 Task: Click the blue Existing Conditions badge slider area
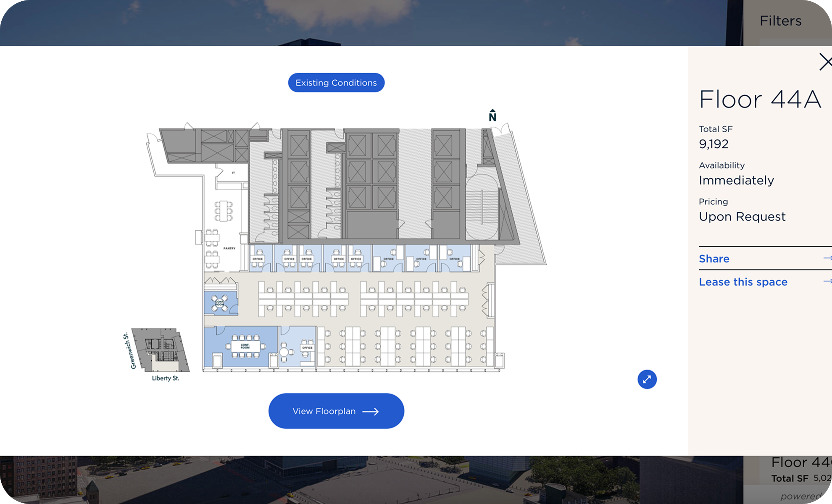[336, 82]
